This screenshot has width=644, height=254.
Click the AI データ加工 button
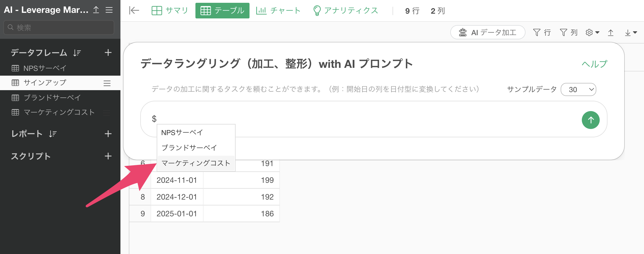pos(488,33)
